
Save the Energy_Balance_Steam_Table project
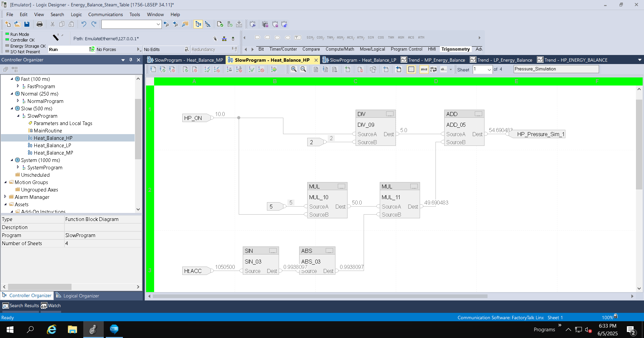click(x=27, y=24)
